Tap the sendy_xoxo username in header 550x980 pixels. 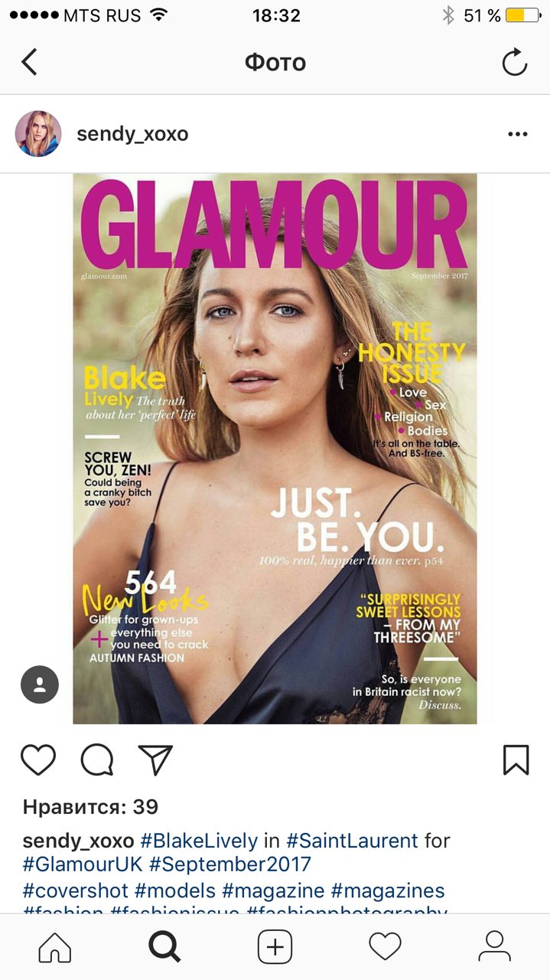[x=132, y=134]
